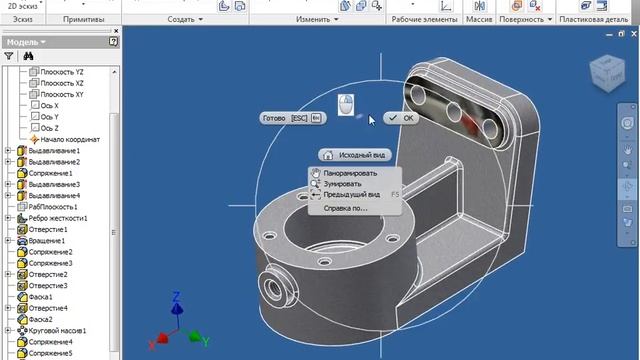
Task: Select the Orbit tool on nav bar
Action: point(627,187)
